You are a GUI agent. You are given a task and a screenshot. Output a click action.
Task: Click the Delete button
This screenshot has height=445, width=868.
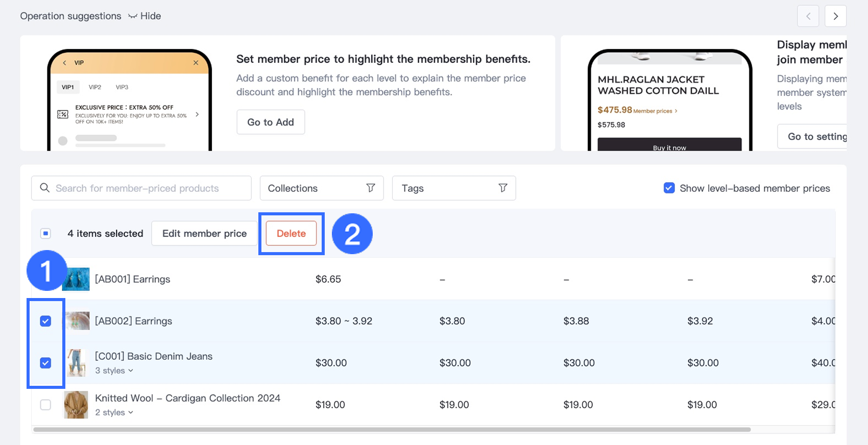tap(291, 233)
